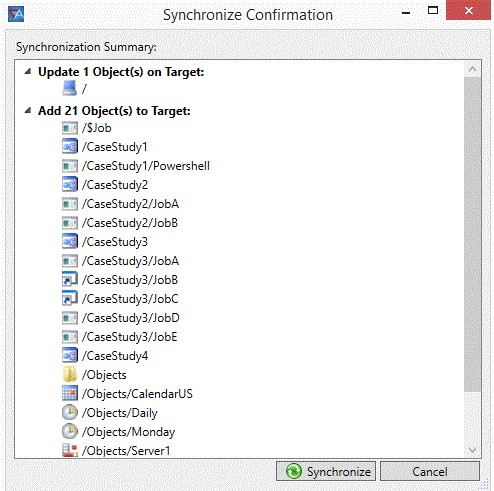Click the /Objects/Daily clock icon
Screen dimensions: 494x491
[x=70, y=413]
